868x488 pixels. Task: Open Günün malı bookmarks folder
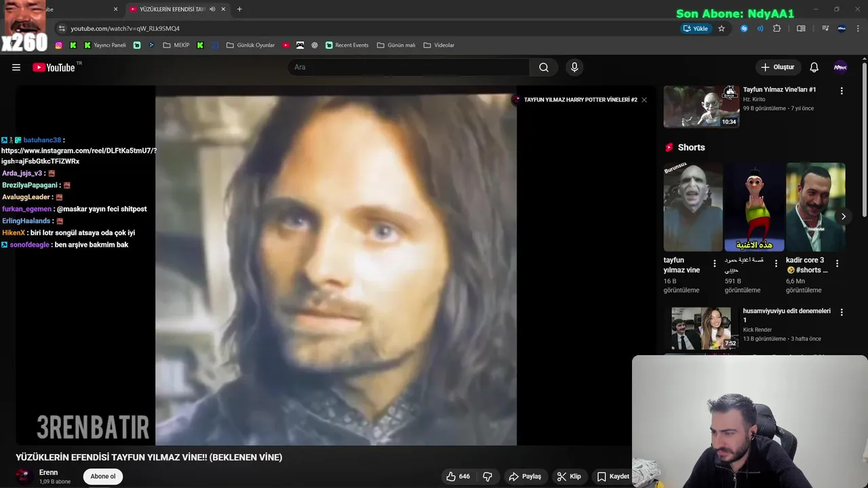click(396, 45)
